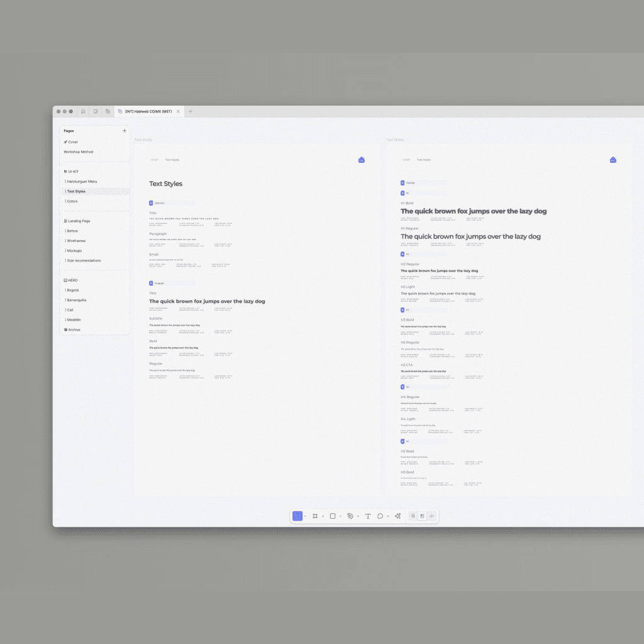This screenshot has width=644, height=644.
Task: Close the Habiweb CO/MX file tab
Action: (x=178, y=111)
